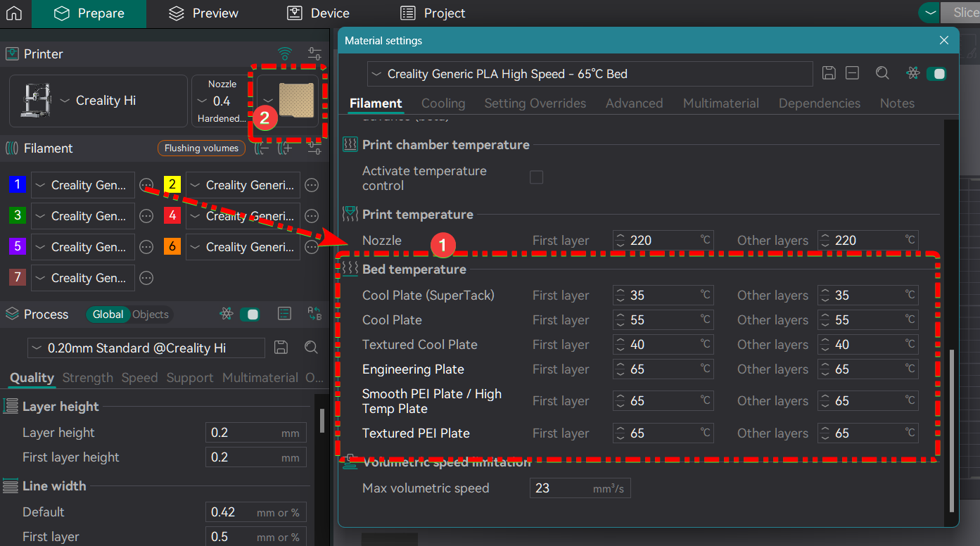The image size is (980, 546).
Task: Toggle advanced mode switch in Material settings
Action: coord(936,73)
